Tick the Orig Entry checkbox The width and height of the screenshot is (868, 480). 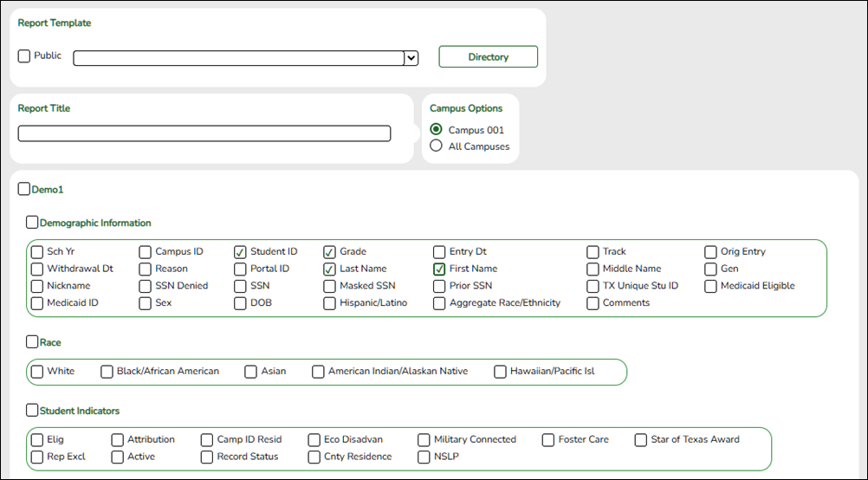(711, 252)
